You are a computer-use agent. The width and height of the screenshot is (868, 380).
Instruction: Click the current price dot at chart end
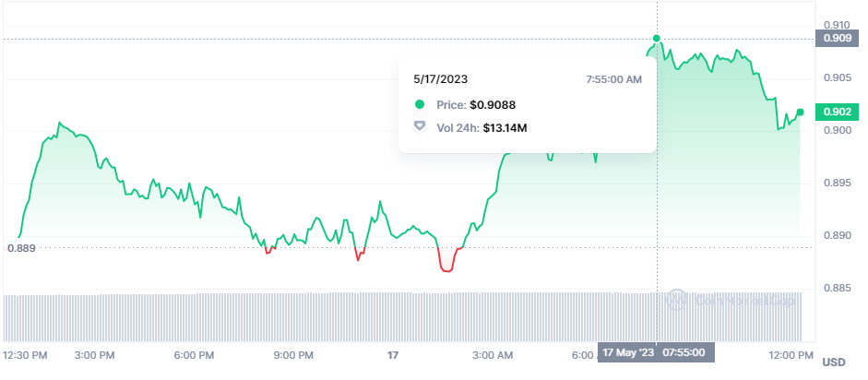click(x=800, y=113)
